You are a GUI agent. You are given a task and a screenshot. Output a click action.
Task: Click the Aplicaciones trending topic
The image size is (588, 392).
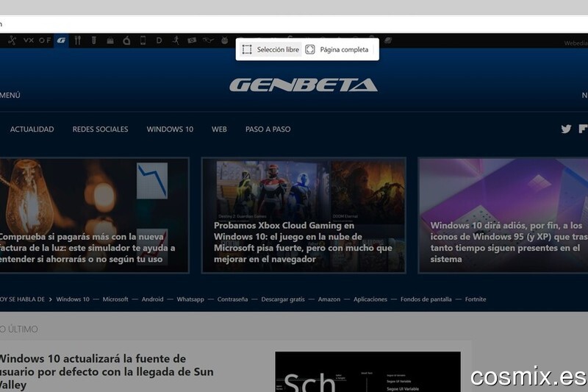click(x=370, y=299)
